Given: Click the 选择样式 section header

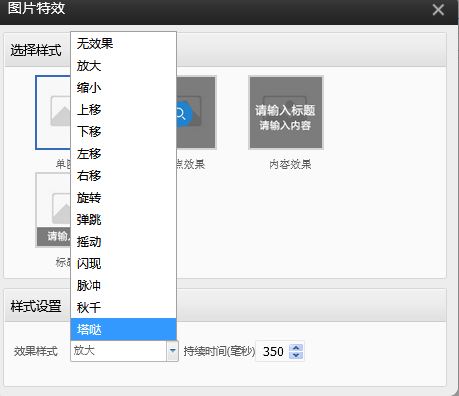Looking at the screenshot, I should tap(36, 50).
